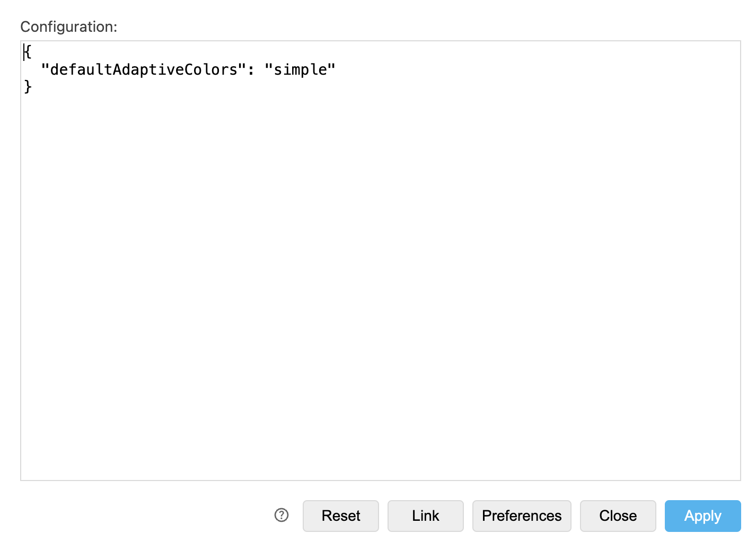Click the Configuration label text
The height and width of the screenshot is (551, 756).
click(x=68, y=26)
